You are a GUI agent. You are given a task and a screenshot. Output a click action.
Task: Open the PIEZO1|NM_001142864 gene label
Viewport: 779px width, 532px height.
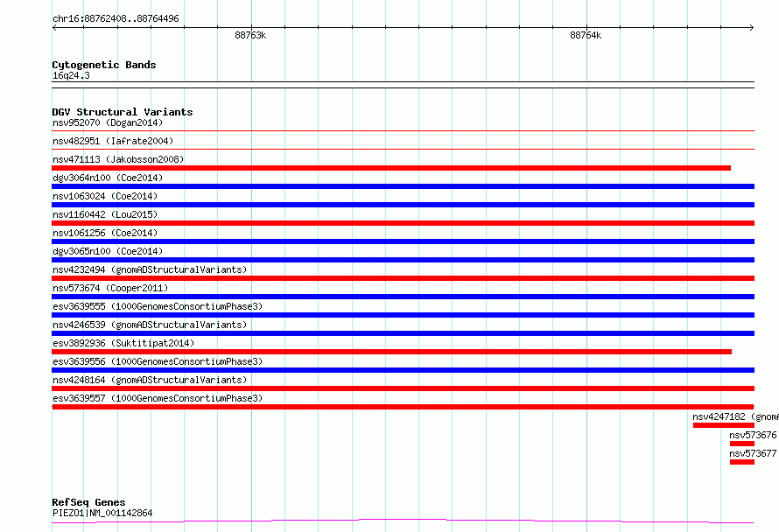102,513
